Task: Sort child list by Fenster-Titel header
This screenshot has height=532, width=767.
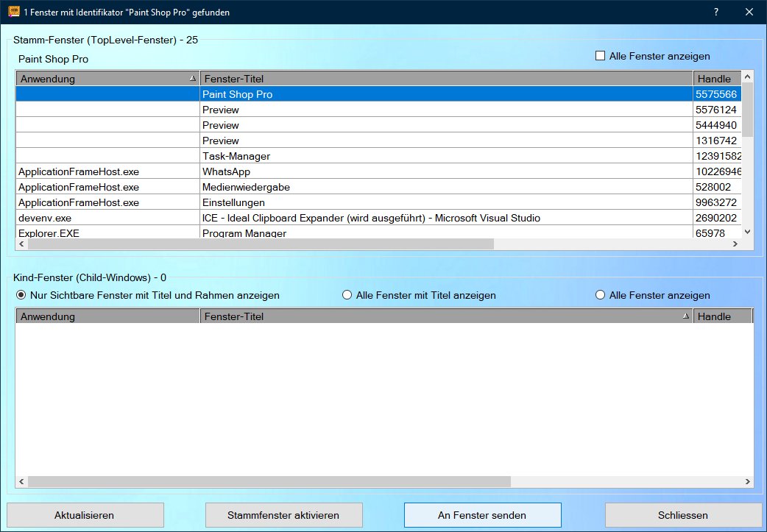Action: click(446, 316)
